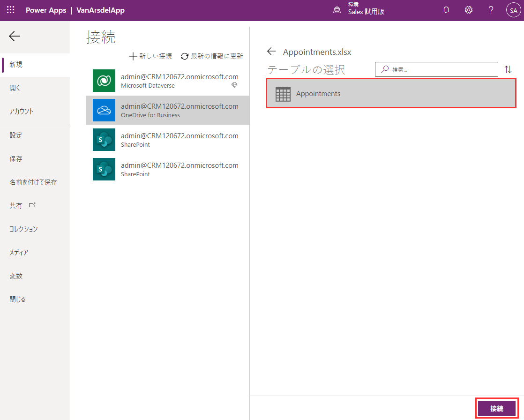Choose 閉じる in the sidebar
The width and height of the screenshot is (524, 420).
point(35,300)
